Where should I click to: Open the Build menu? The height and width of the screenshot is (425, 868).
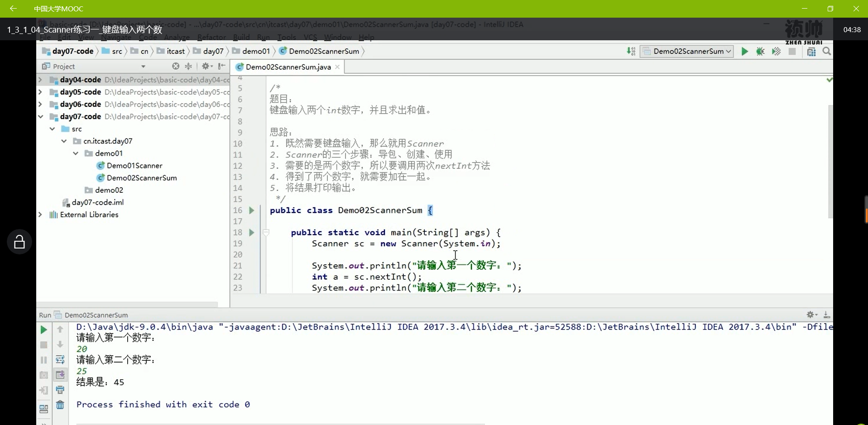tap(241, 37)
